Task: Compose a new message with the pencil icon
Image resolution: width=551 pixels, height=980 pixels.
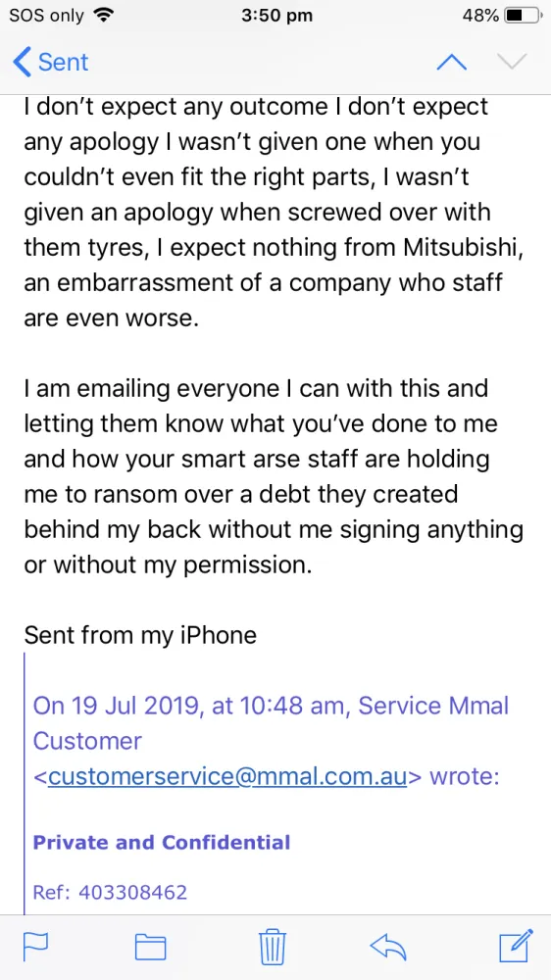Action: coord(516,946)
